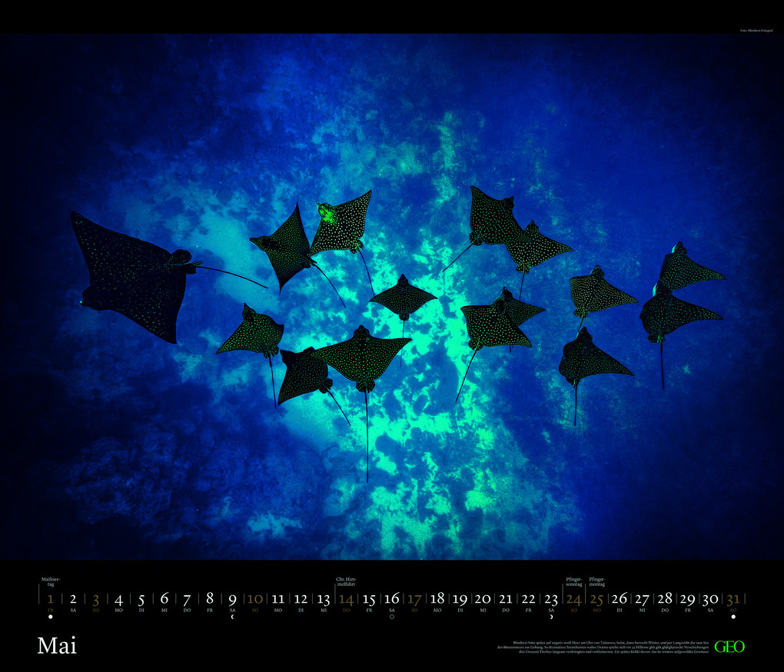Select day 25 Pfingstmontag
784x672 pixels.
pos(596,599)
